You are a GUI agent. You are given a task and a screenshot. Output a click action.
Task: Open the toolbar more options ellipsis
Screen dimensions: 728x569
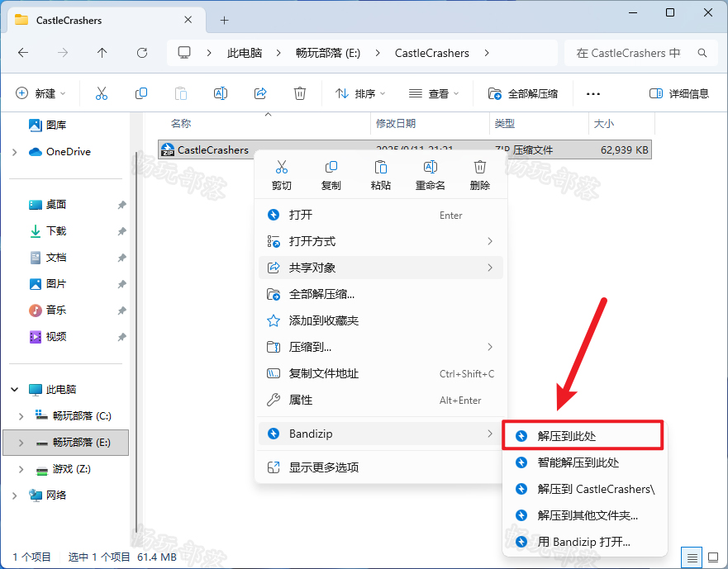592,94
